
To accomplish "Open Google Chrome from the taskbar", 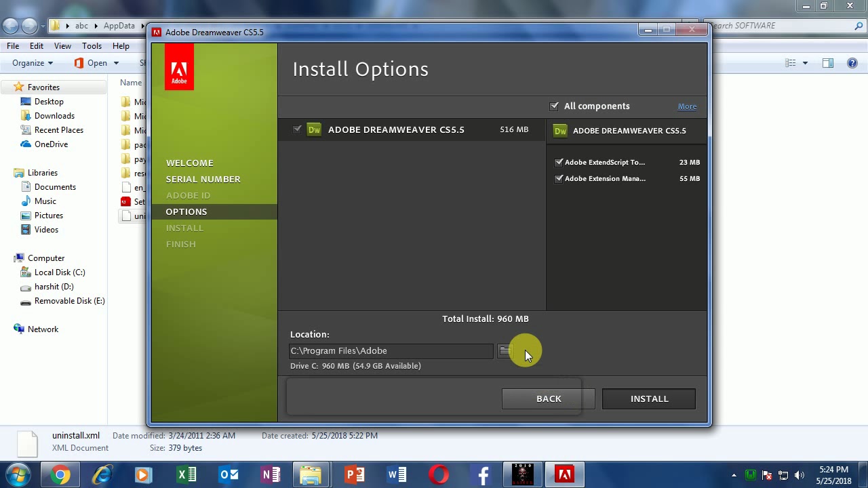I will tap(60, 475).
